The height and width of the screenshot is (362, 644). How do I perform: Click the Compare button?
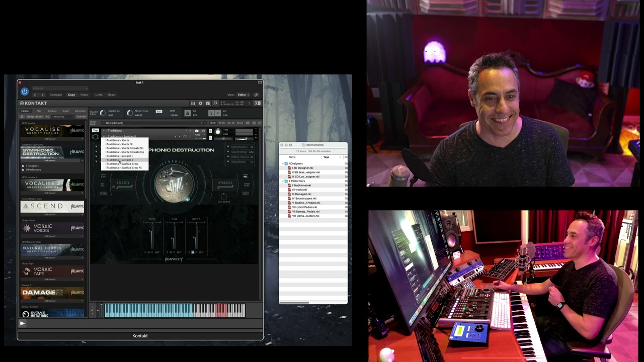(x=56, y=95)
